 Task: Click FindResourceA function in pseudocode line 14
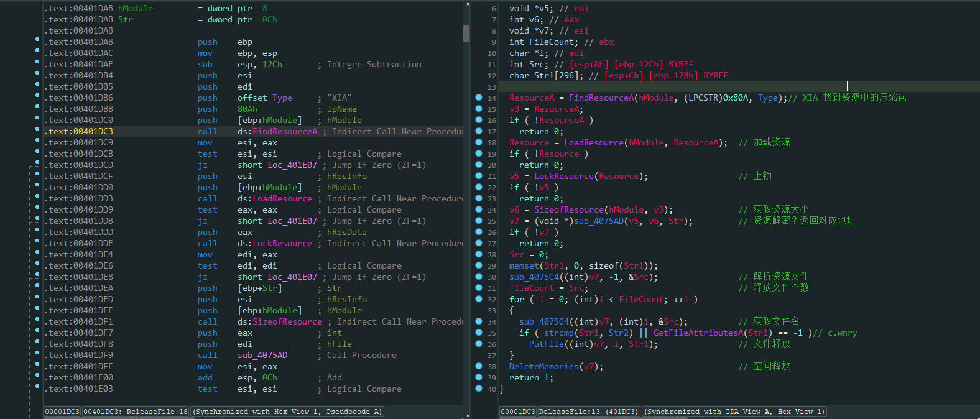click(x=601, y=98)
